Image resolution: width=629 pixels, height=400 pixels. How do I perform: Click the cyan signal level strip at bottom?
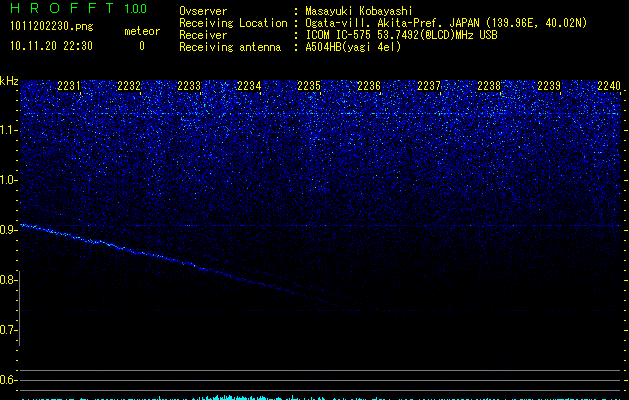[320, 398]
